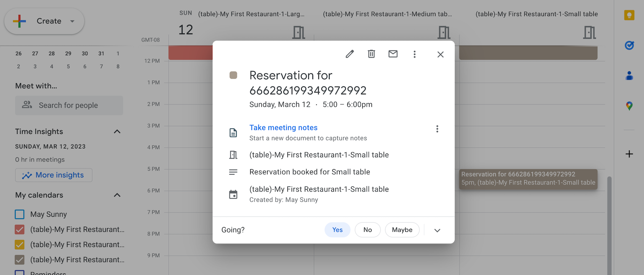Open Google Maps from side panel
The image size is (644, 275).
(x=629, y=106)
